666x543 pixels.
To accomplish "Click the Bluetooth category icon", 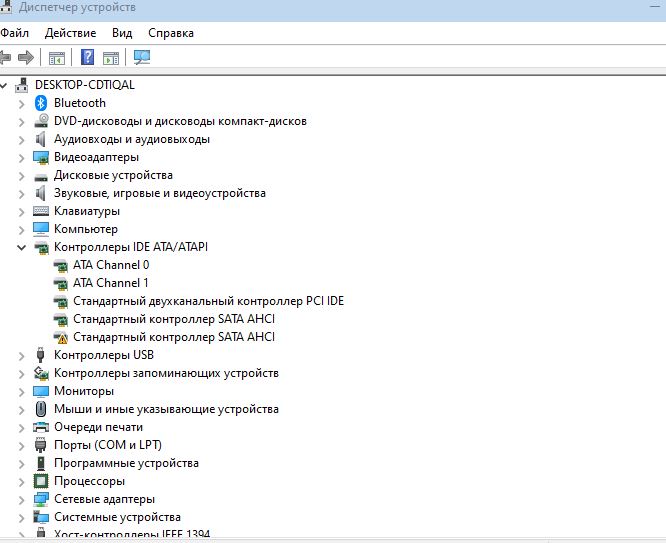I will (41, 103).
